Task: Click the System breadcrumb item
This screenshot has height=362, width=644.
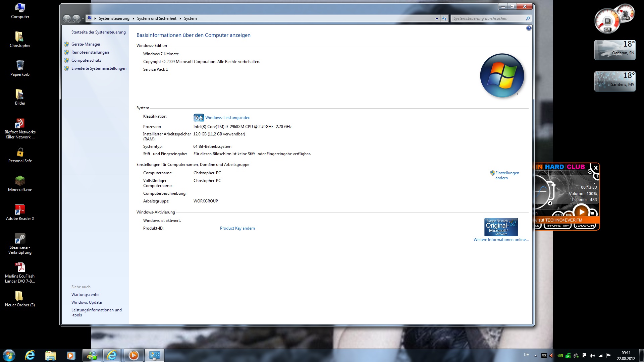Action: click(190, 19)
